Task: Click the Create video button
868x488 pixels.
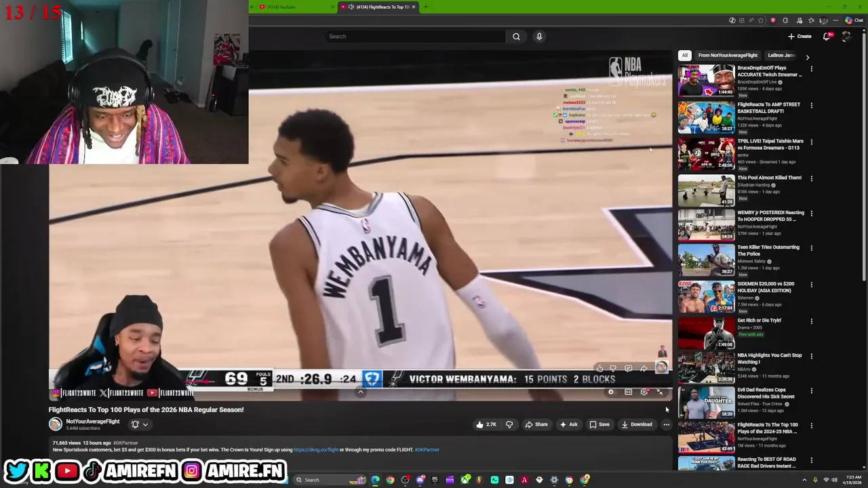Action: pyautogui.click(x=800, y=37)
